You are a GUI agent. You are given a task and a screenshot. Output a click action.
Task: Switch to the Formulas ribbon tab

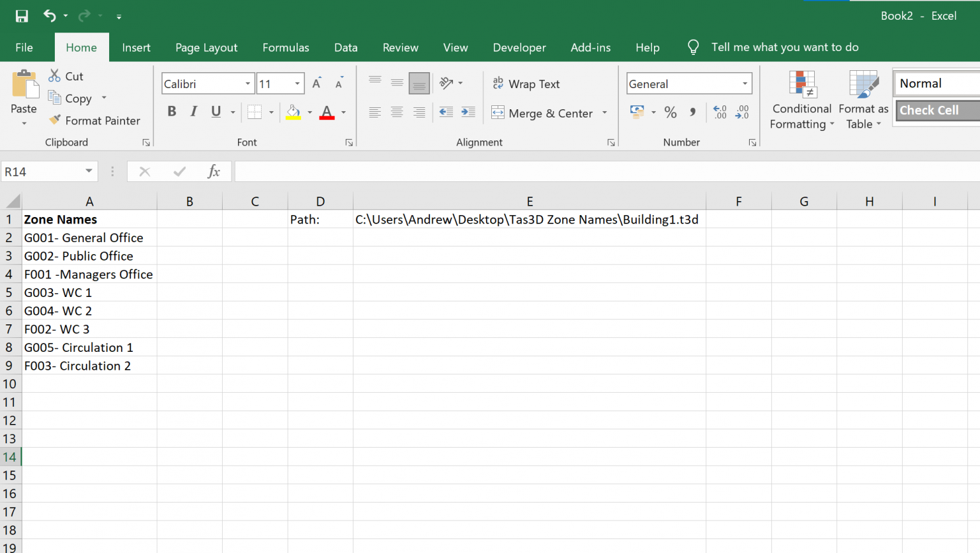coord(285,47)
